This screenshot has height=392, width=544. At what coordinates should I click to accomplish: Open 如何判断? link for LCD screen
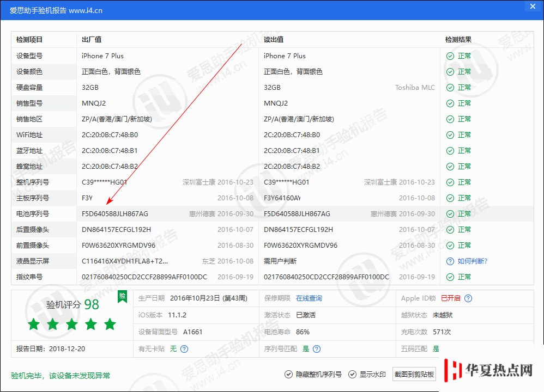[472, 261]
